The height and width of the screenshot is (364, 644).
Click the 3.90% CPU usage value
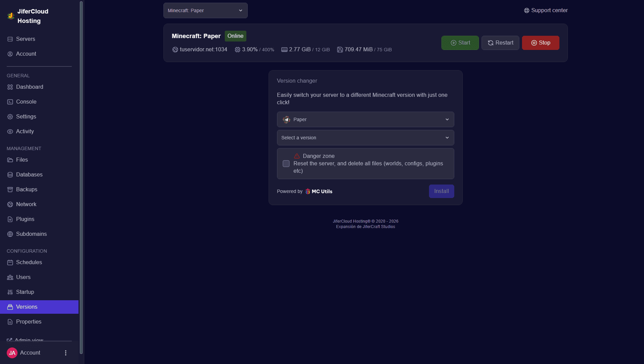[250, 50]
